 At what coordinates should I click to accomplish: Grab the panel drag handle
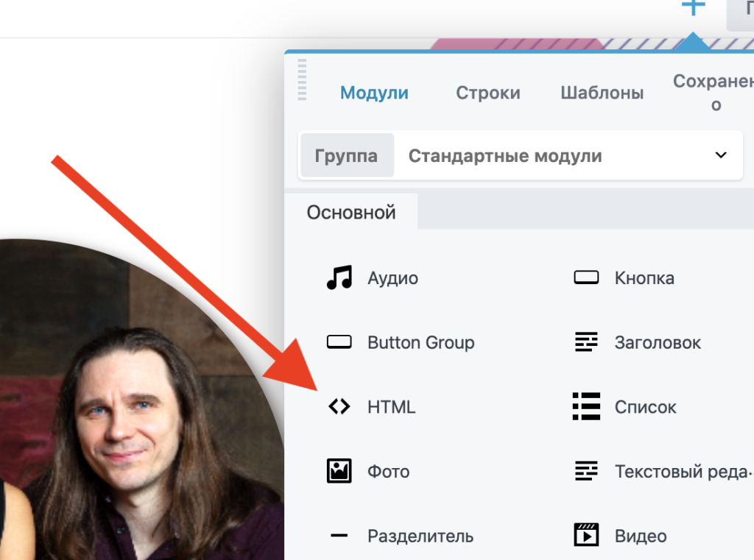[302, 79]
